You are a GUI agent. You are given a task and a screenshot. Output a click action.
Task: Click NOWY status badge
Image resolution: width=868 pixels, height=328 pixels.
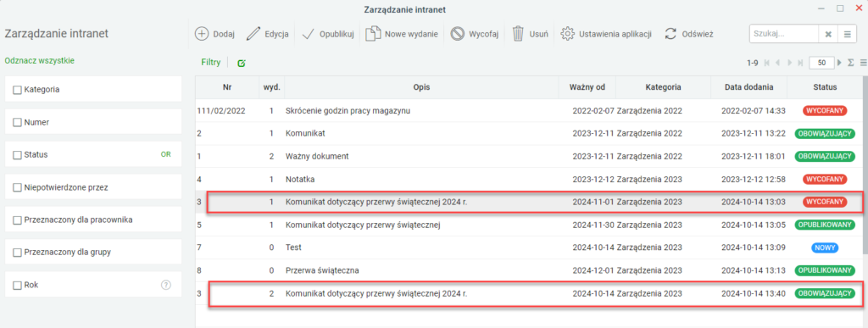825,247
